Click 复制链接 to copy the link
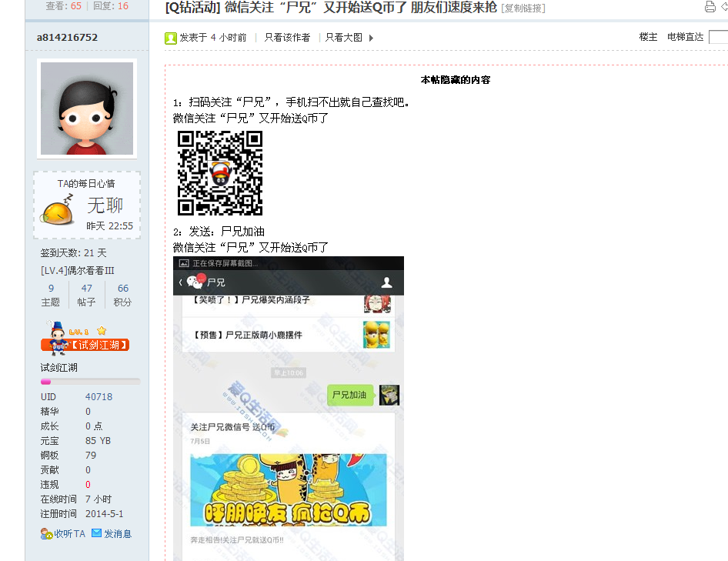Viewport: 728px width, 561px height. tap(523, 8)
